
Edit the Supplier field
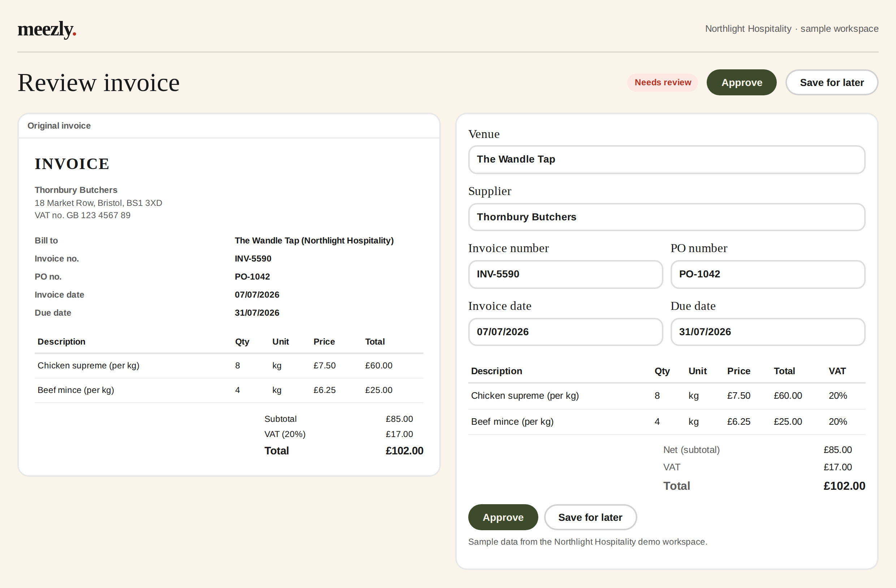pos(666,217)
